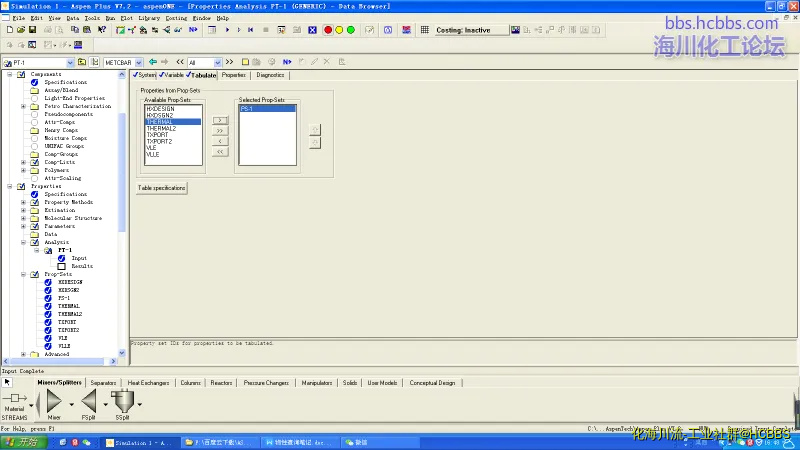Open the Tools menu
The height and width of the screenshot is (450, 800).
coord(92,18)
